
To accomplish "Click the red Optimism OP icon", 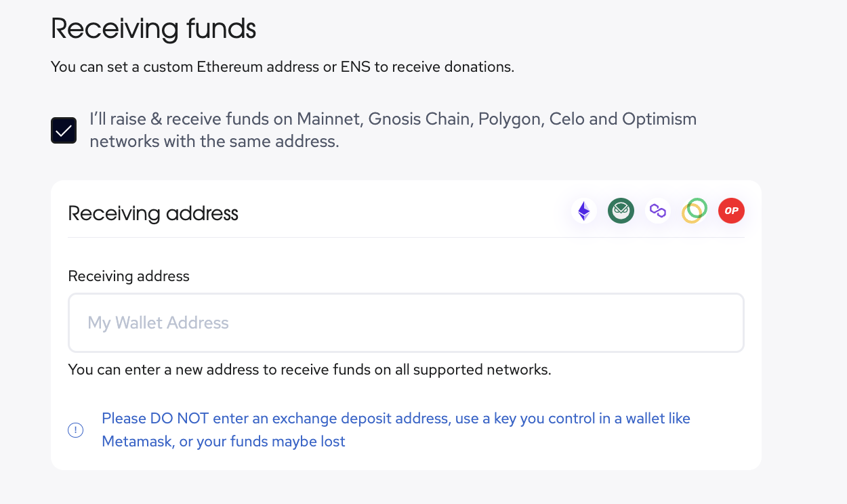I will point(731,211).
